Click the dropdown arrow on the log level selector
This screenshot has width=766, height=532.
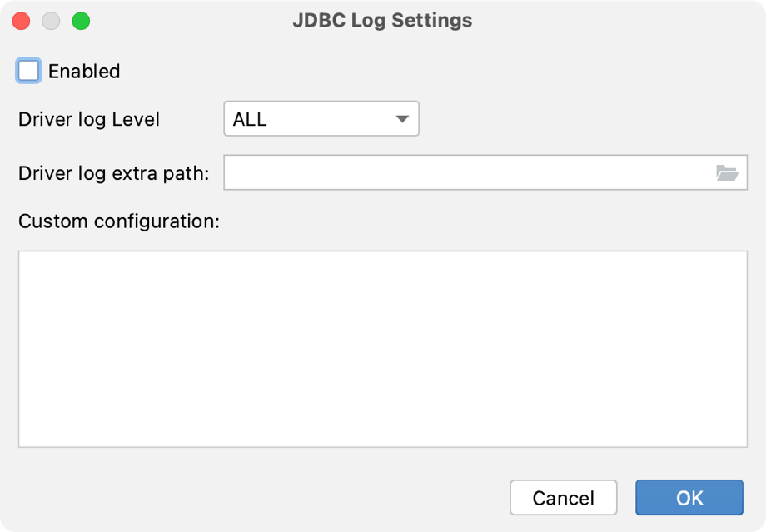[x=401, y=118]
